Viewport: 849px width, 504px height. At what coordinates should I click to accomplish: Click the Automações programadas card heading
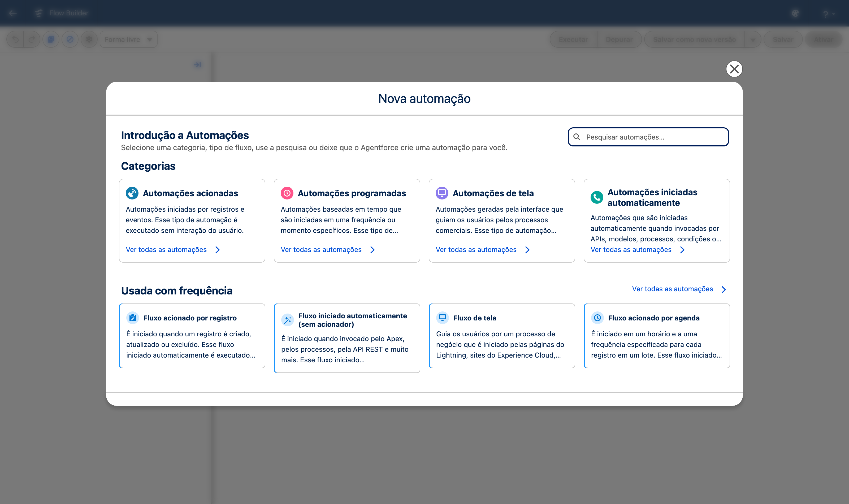point(352,193)
